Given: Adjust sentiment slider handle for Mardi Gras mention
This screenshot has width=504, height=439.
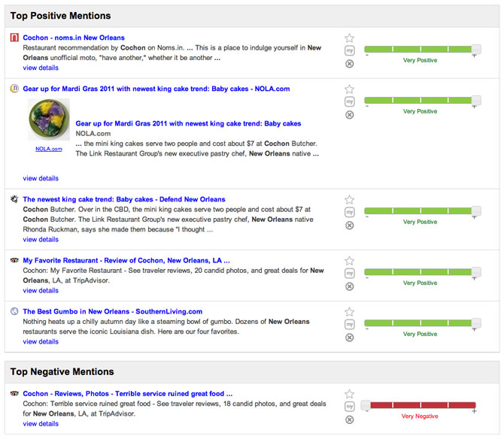Looking at the screenshot, I should 476,100.
